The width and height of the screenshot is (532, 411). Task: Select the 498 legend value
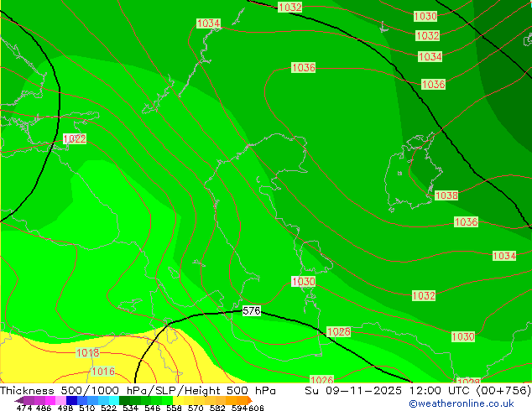click(x=65, y=408)
